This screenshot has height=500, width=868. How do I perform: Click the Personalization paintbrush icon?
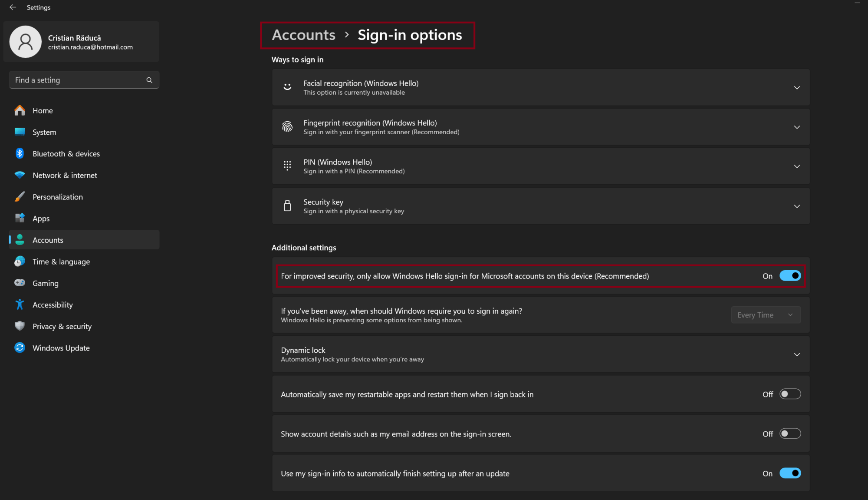pos(20,197)
